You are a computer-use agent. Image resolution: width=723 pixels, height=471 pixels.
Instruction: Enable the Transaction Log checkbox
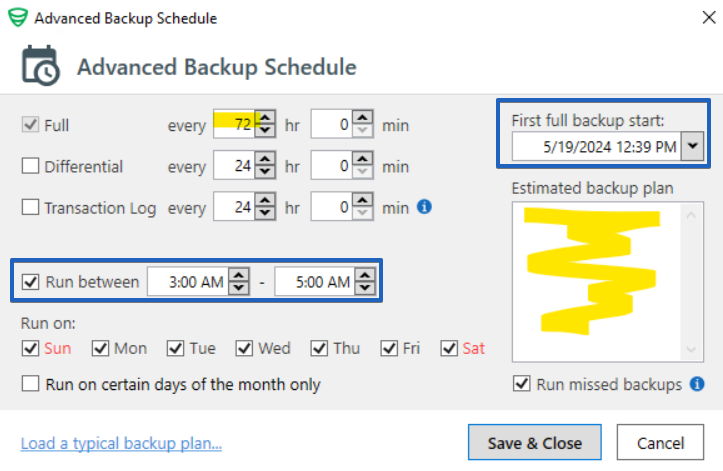(30, 207)
